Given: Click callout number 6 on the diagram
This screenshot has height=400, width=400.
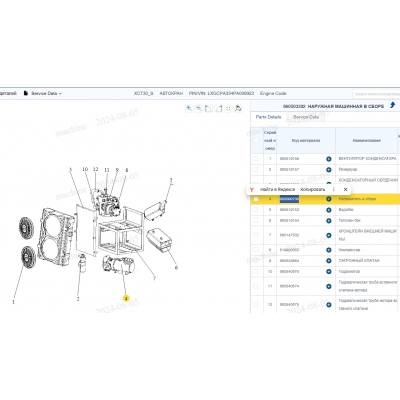Looking at the screenshot, I should [176, 267].
